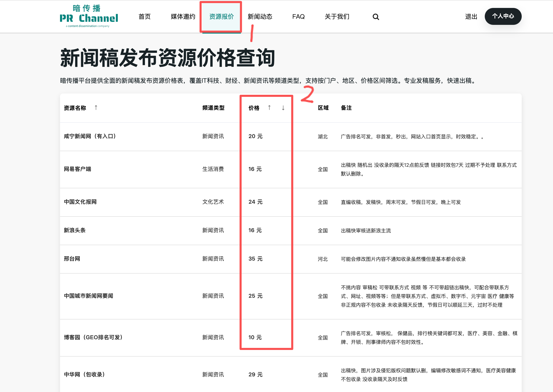This screenshot has width=553, height=392.
Task: Click the 29 元 price cell
Action: [x=255, y=375]
